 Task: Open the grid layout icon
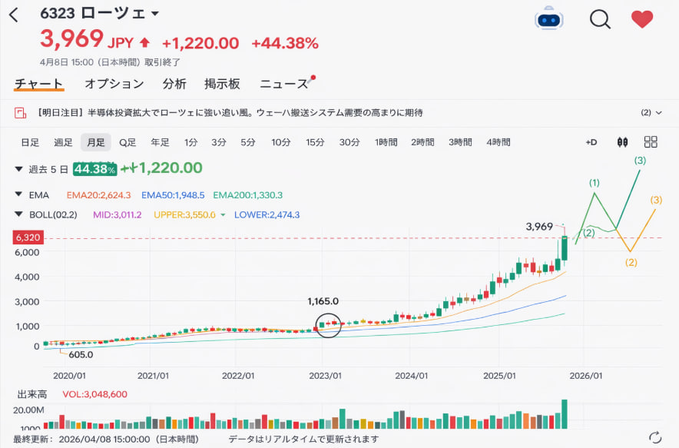pyautogui.click(x=650, y=142)
